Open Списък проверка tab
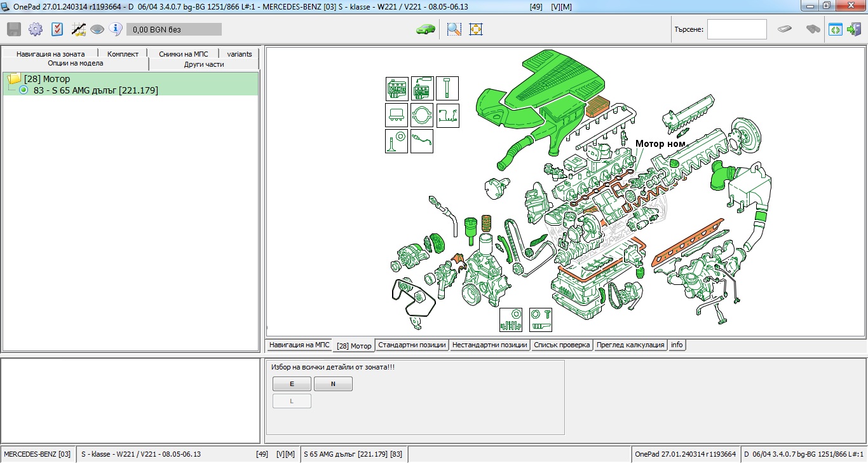 (562, 345)
